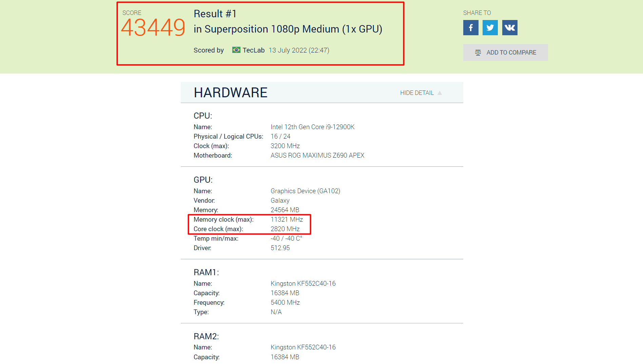Click the balance scale compare icon
Viewport: 643px width, 364px height.
point(478,53)
